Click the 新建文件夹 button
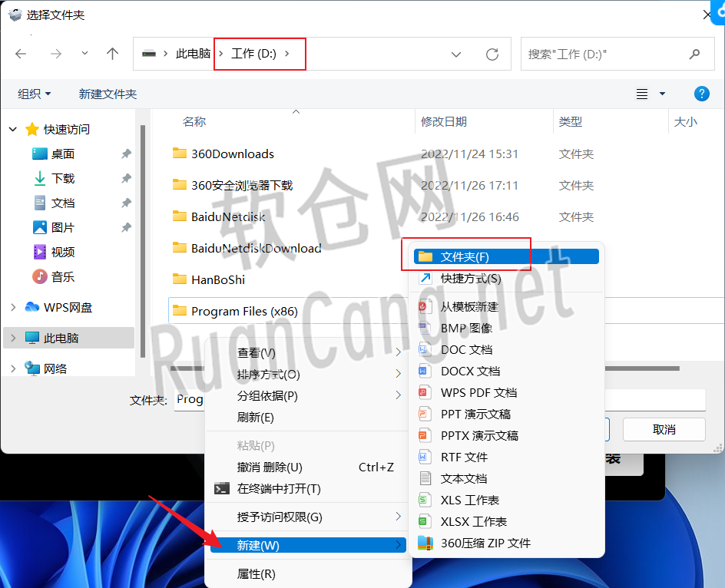This screenshot has width=725, height=588. point(106,94)
